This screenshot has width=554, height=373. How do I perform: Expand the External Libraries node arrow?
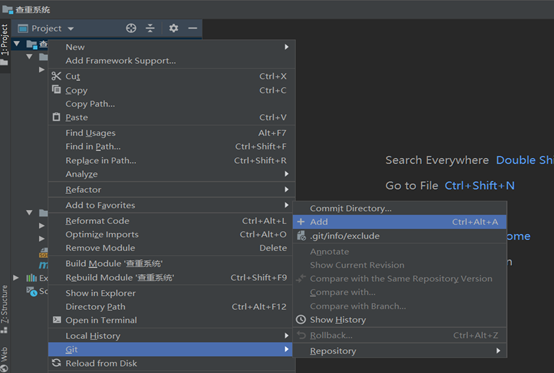[16, 278]
